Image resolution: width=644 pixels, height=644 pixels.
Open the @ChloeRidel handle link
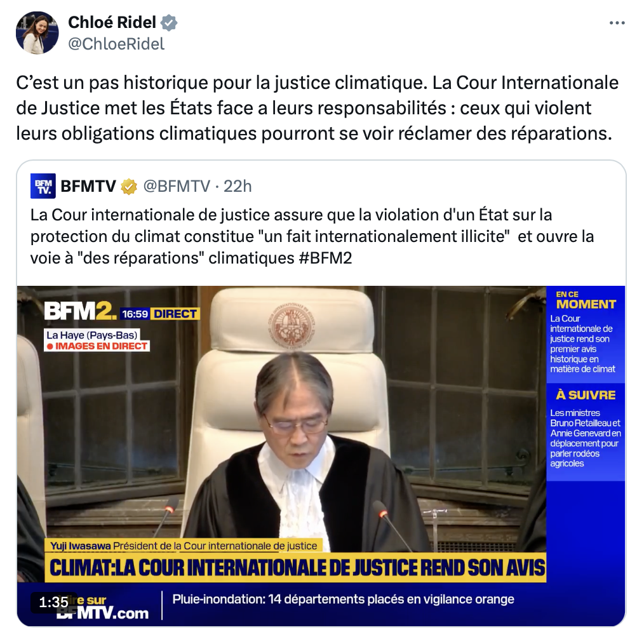pyautogui.click(x=116, y=44)
